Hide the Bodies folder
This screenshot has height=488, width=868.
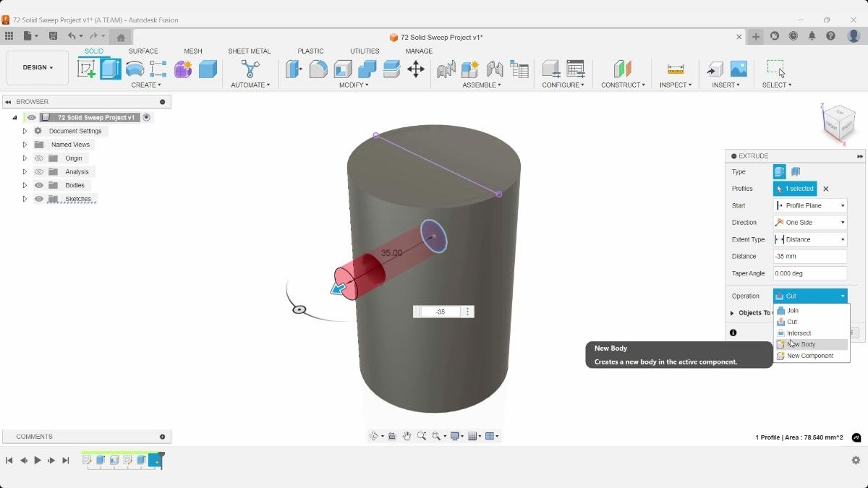pyautogui.click(x=39, y=185)
